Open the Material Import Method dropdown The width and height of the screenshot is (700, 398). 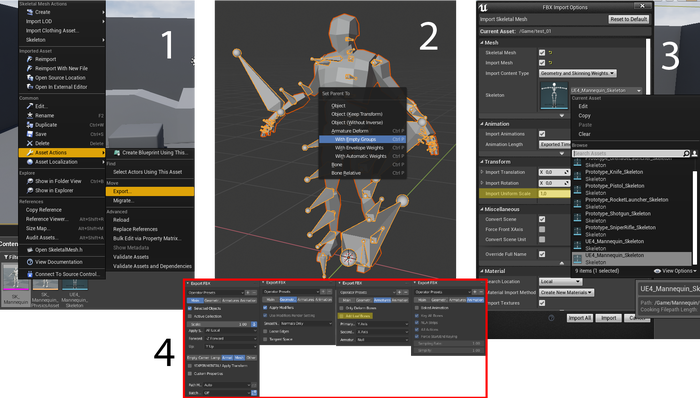tap(566, 293)
